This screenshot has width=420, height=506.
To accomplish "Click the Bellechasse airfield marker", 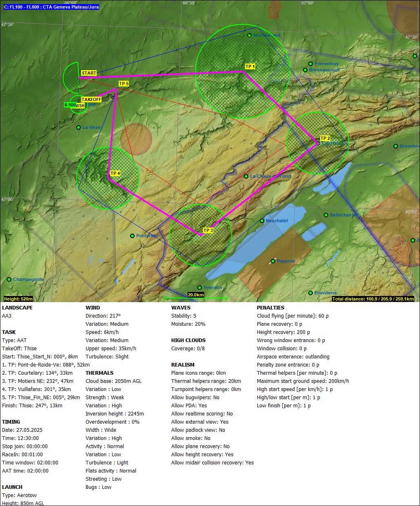I will [326, 215].
